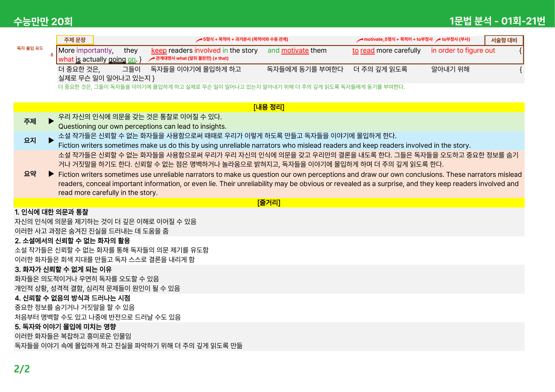Click the sentence number '8'
The image size is (555, 392).
click(x=52, y=55)
